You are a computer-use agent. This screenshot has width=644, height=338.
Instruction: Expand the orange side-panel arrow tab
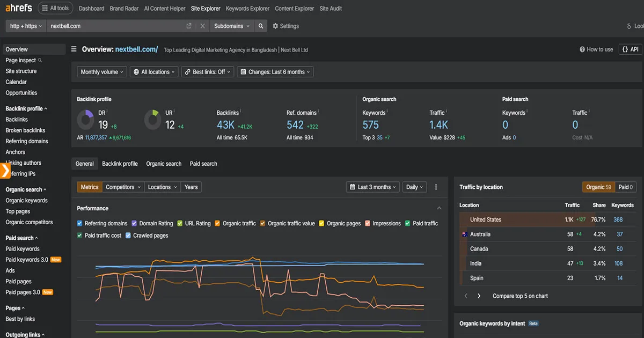point(5,171)
